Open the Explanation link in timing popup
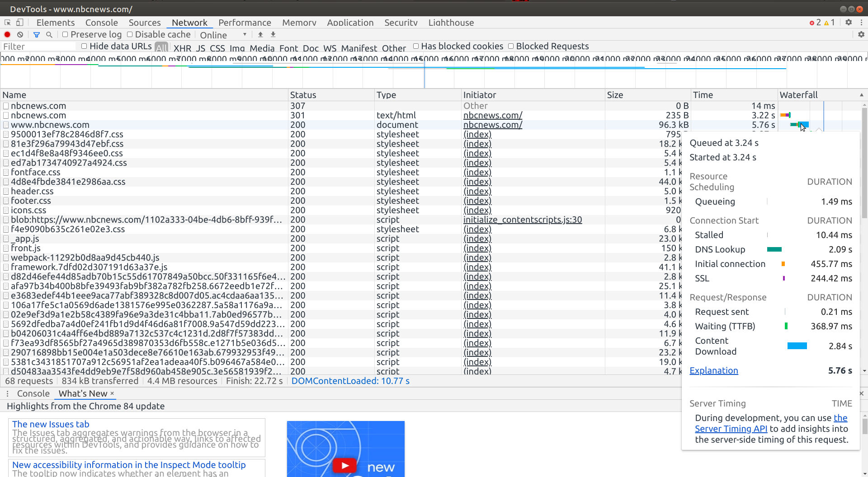Screen dimensions: 868x477 coord(714,370)
